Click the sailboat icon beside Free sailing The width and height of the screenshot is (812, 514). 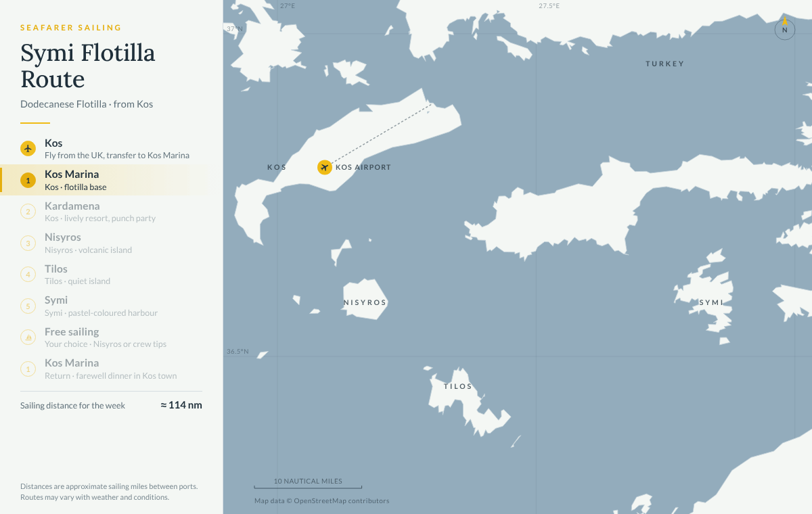(28, 337)
